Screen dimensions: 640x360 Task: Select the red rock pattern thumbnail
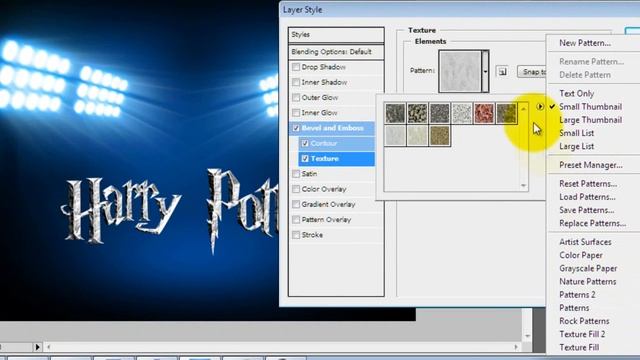click(484, 113)
